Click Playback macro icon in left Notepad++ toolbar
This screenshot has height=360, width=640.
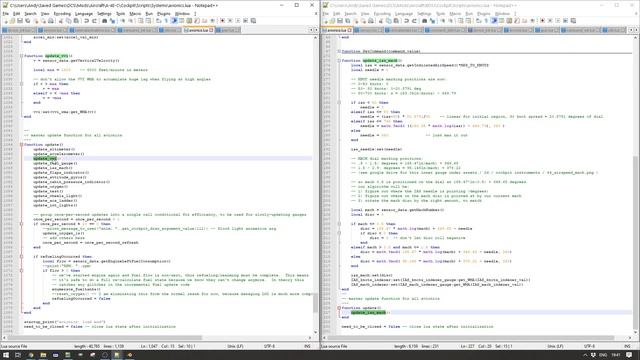[238, 20]
